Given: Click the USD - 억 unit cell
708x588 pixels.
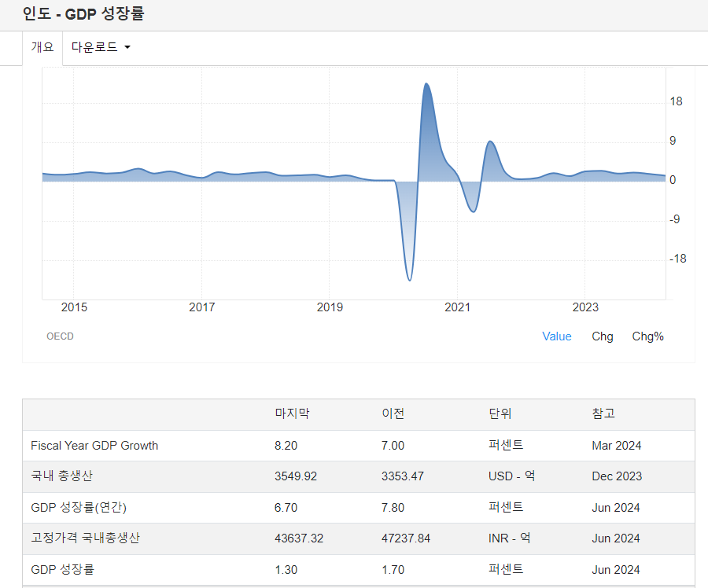Looking at the screenshot, I should (x=511, y=476).
